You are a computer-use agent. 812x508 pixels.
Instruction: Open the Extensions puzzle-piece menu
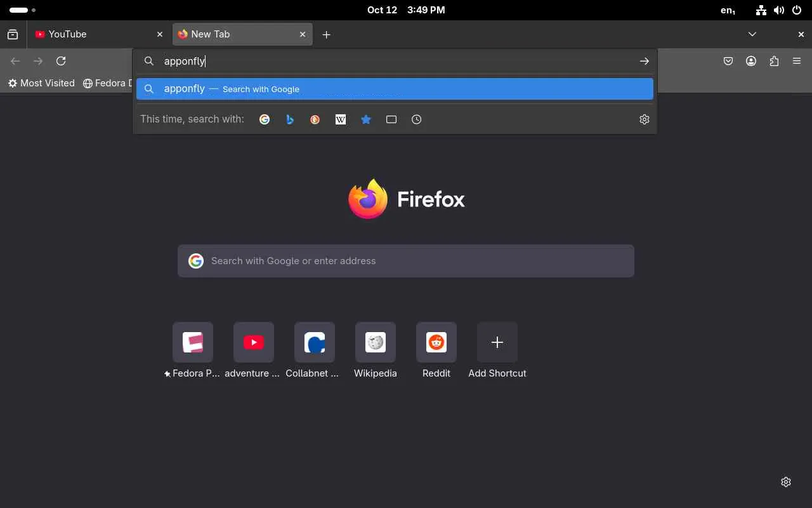point(774,61)
